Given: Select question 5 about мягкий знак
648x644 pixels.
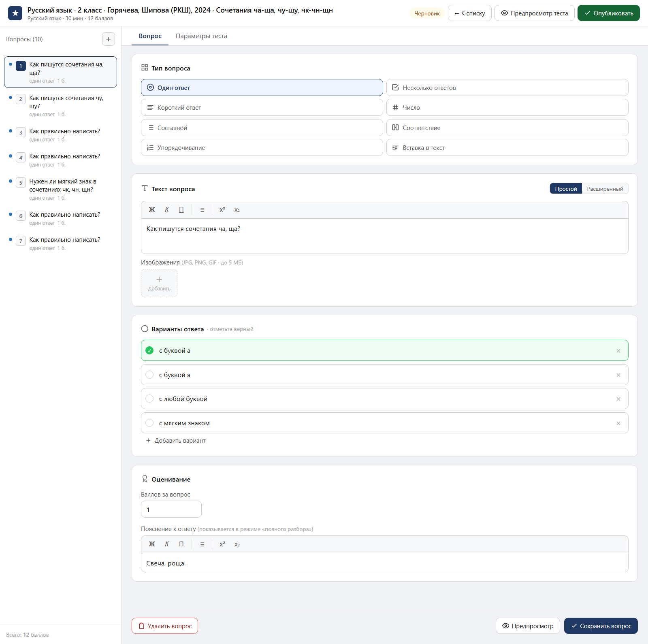Looking at the screenshot, I should point(60,189).
